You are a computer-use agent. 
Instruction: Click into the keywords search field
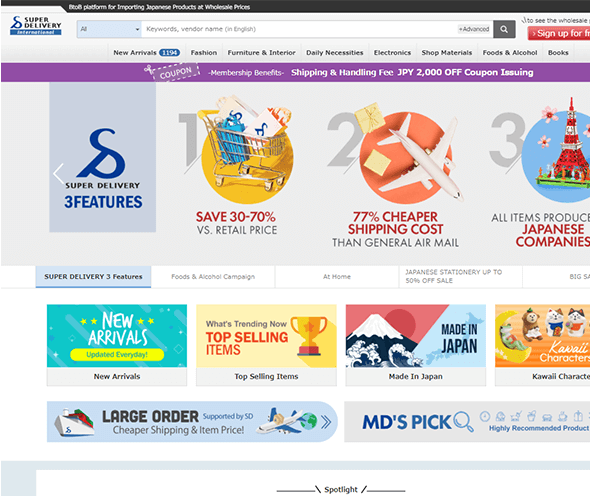pyautogui.click(x=299, y=29)
